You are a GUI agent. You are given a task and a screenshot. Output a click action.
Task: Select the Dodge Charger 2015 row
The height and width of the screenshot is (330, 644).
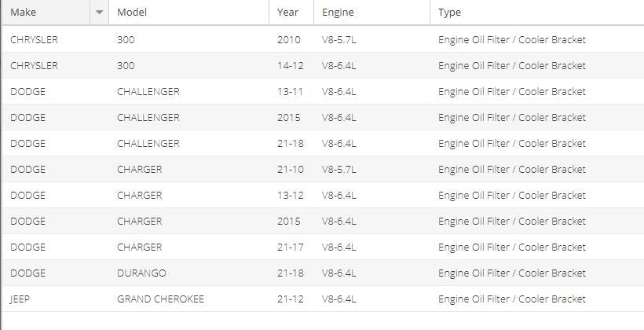click(324, 221)
